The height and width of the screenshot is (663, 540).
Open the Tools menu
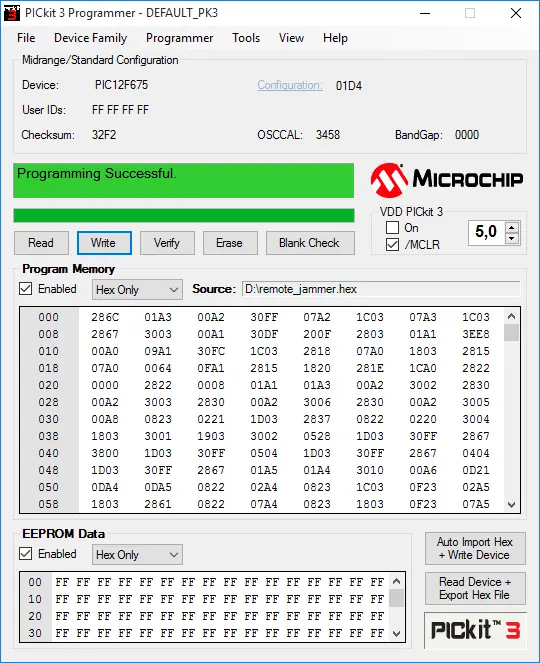pyautogui.click(x=246, y=38)
